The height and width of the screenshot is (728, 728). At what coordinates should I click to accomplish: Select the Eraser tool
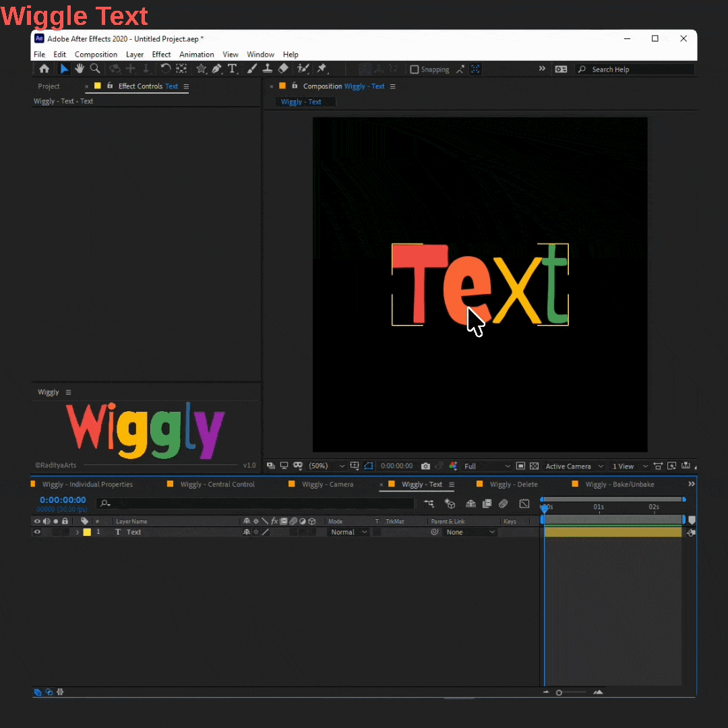(282, 69)
